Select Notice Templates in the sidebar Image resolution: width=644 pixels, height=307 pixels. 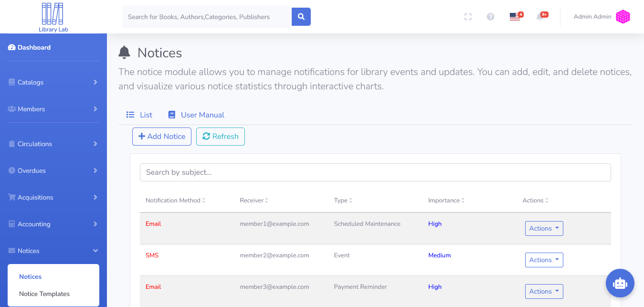tap(45, 294)
